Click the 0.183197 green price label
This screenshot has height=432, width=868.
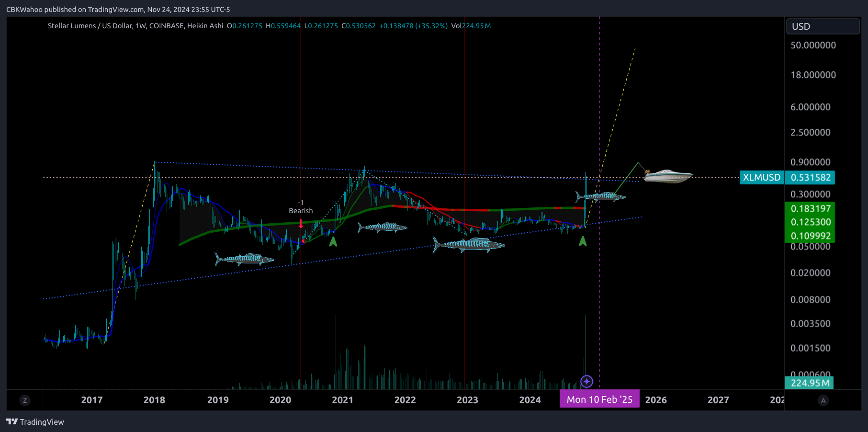point(810,208)
